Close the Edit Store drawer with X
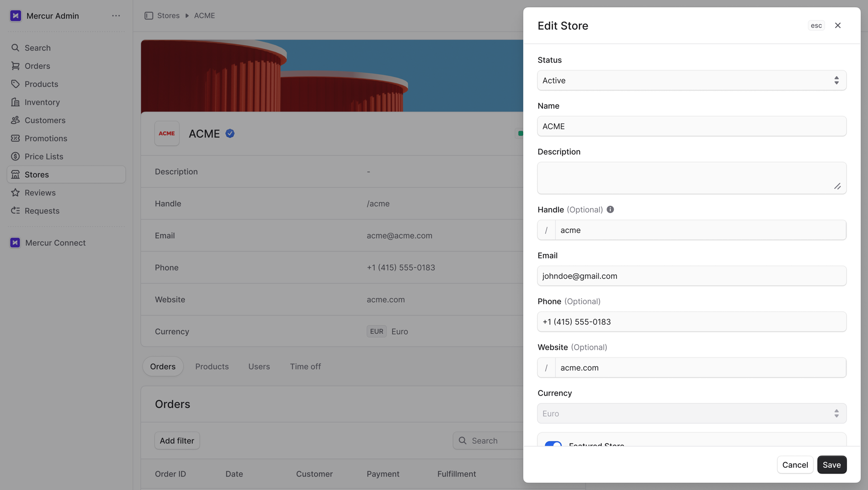This screenshot has height=490, width=868. pos(838,25)
